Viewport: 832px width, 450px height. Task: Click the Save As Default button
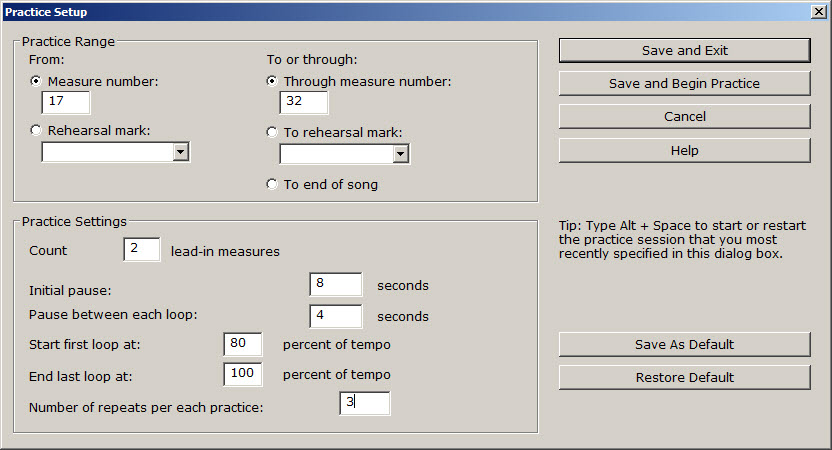pos(684,344)
